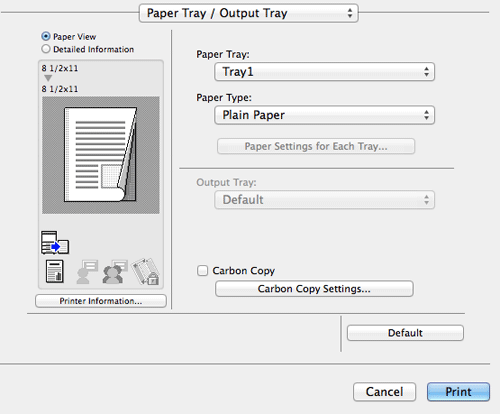Click the group users with speech bubble icon

coord(115,272)
